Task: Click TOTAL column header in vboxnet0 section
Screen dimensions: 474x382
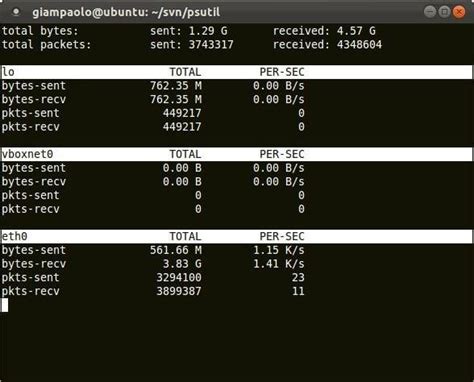Action: click(185, 154)
